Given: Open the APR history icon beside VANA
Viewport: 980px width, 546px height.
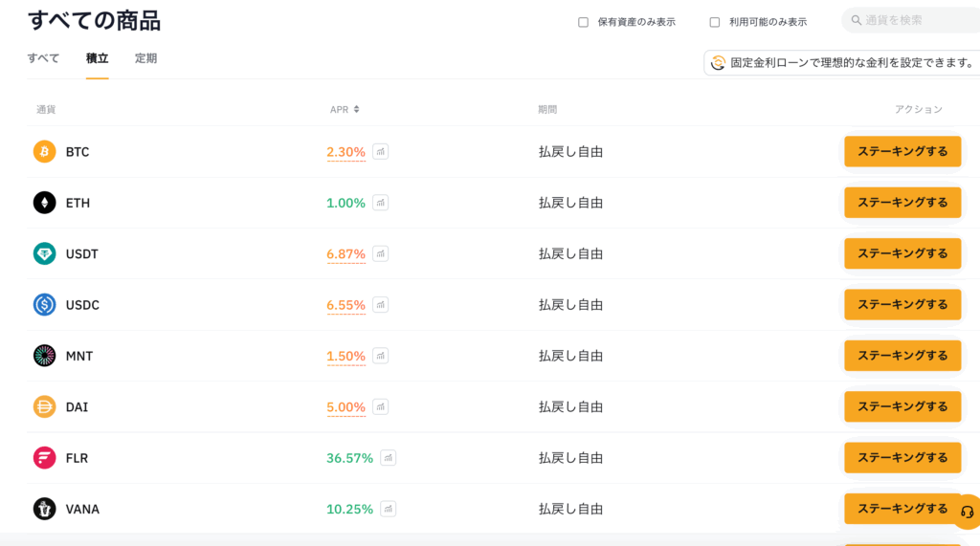Looking at the screenshot, I should coord(389,509).
